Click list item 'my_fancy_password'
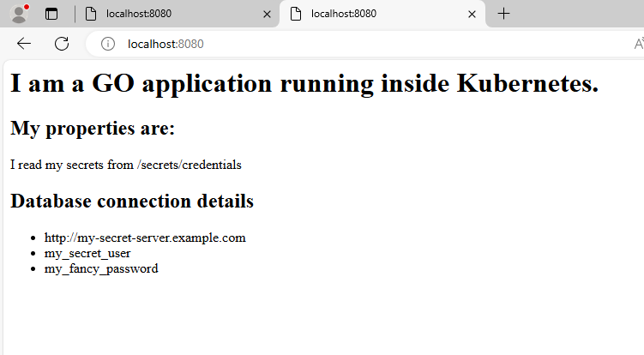Screen dimensions: 644x355 (101, 268)
